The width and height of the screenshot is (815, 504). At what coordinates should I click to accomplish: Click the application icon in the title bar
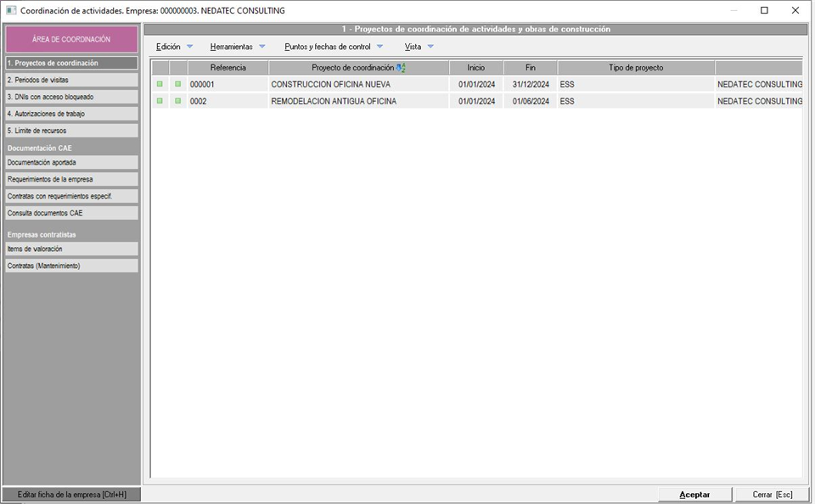pos(10,11)
